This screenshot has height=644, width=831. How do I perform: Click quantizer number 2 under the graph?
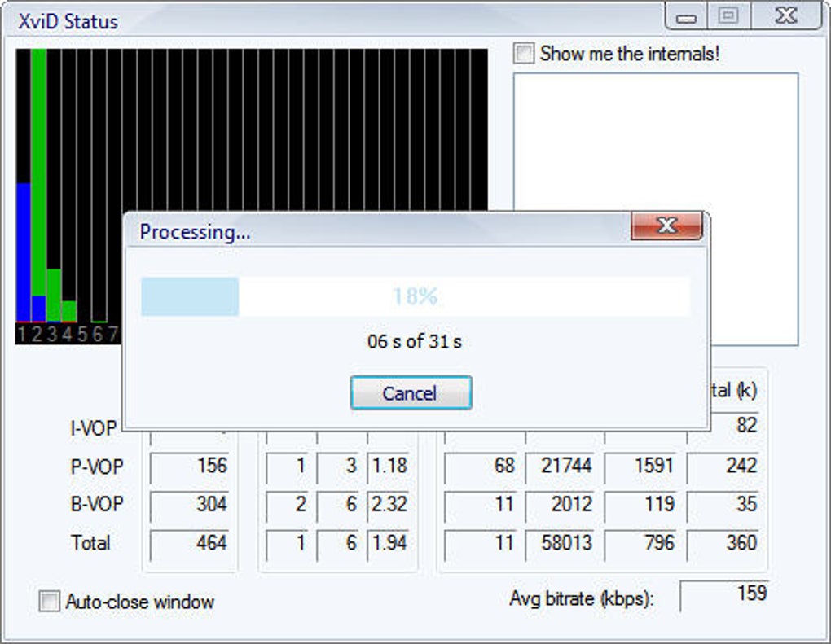pos(37,334)
